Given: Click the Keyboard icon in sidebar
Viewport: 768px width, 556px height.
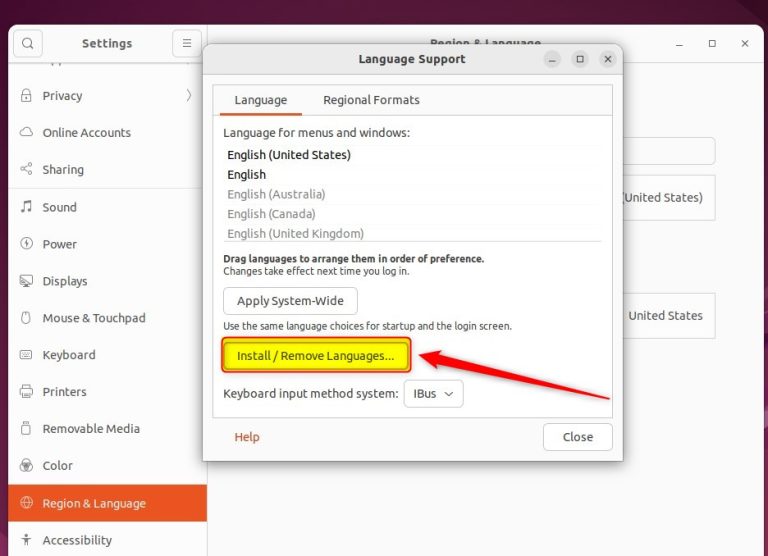Looking at the screenshot, I should 26,355.
